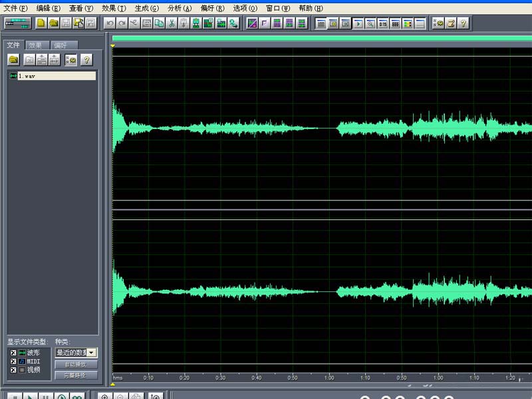Screen dimensions: 532x399
Task: Open the 分析 (Analyze) menu
Action: pyautogui.click(x=179, y=8)
